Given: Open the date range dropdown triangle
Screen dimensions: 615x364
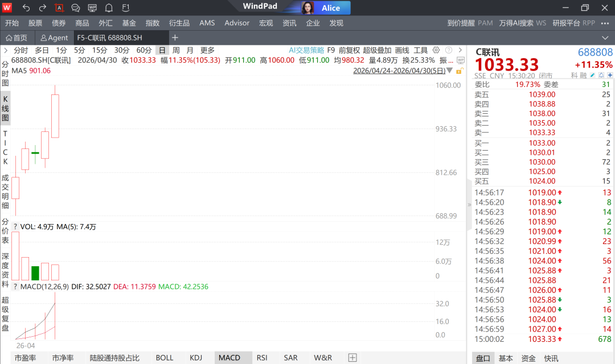Looking at the screenshot, I should (x=449, y=71).
